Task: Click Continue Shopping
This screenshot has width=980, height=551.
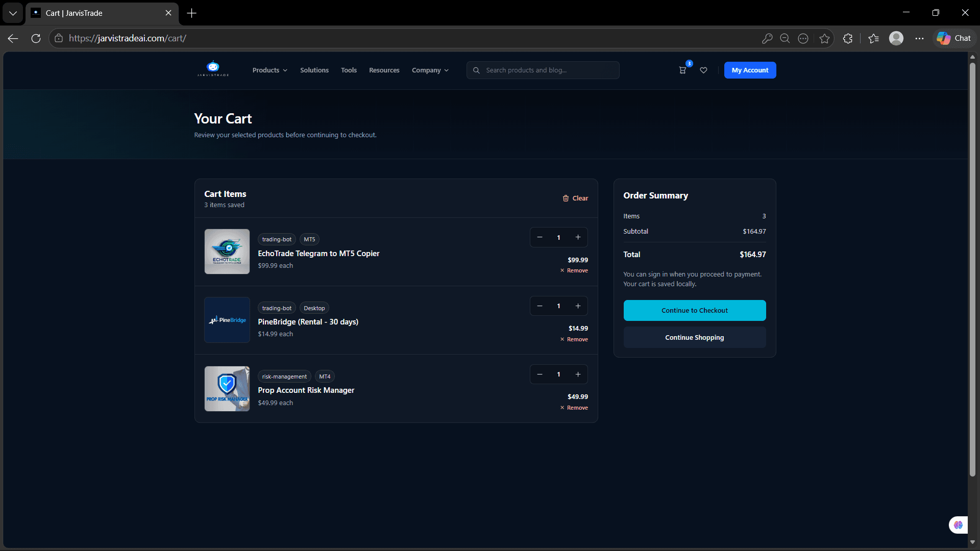Action: 695,338
